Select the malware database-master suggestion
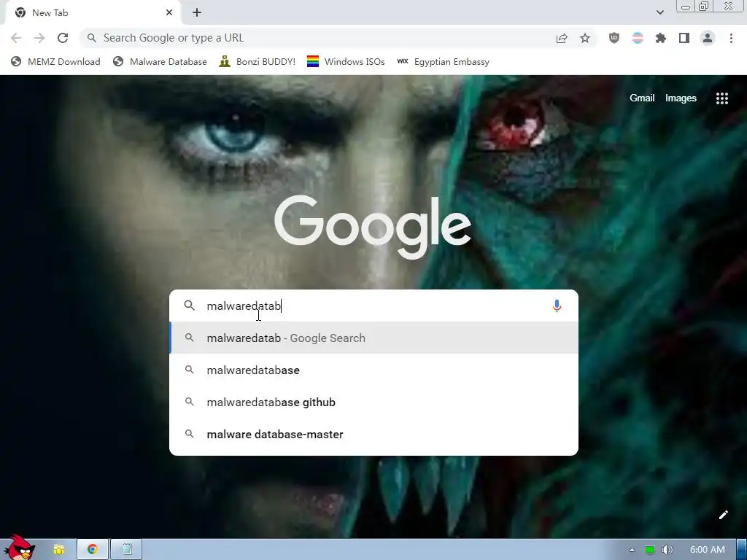Image resolution: width=747 pixels, height=560 pixels. click(x=374, y=435)
